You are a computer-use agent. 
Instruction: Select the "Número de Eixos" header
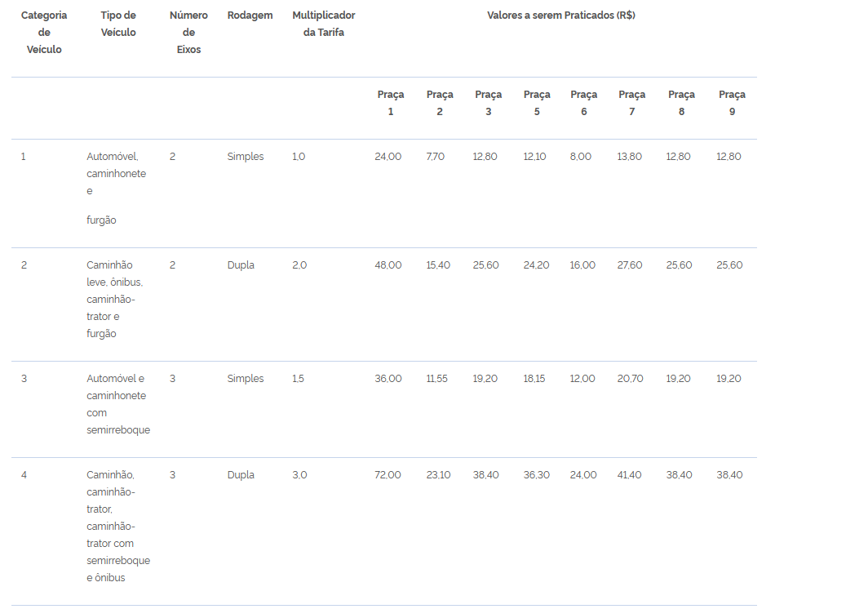click(188, 33)
